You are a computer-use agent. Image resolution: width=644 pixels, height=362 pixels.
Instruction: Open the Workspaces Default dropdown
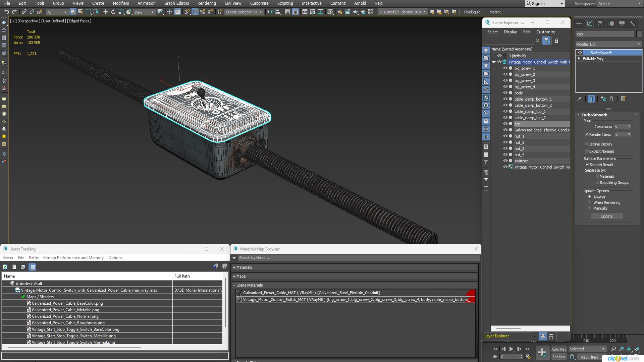click(619, 4)
